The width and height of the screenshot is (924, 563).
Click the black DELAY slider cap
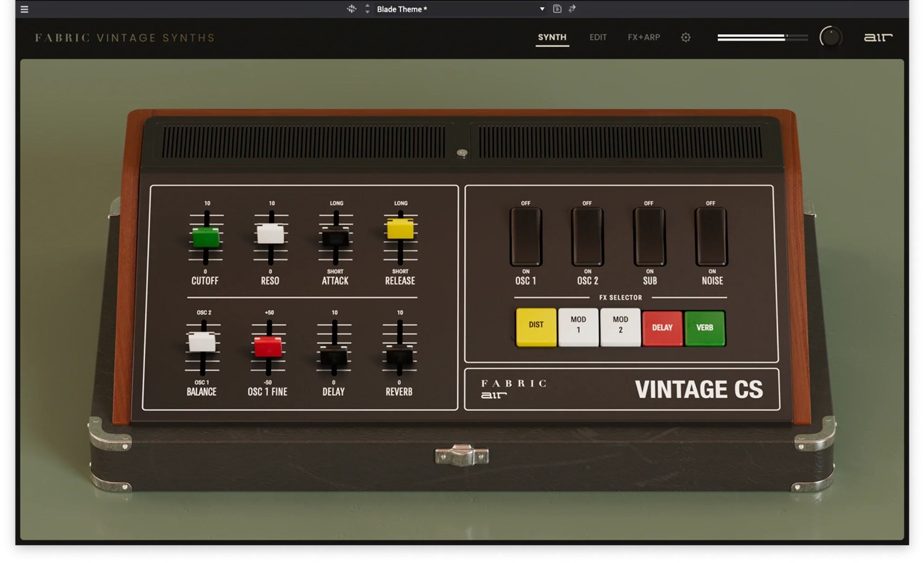333,355
